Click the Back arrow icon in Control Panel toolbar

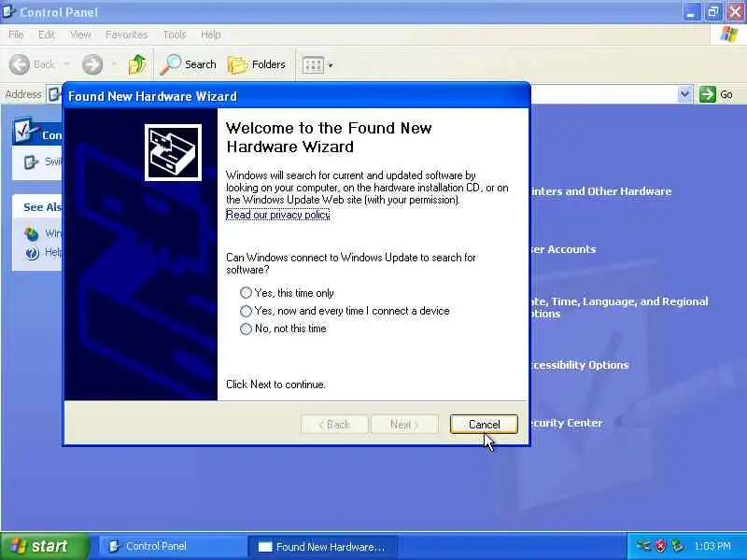pos(20,64)
